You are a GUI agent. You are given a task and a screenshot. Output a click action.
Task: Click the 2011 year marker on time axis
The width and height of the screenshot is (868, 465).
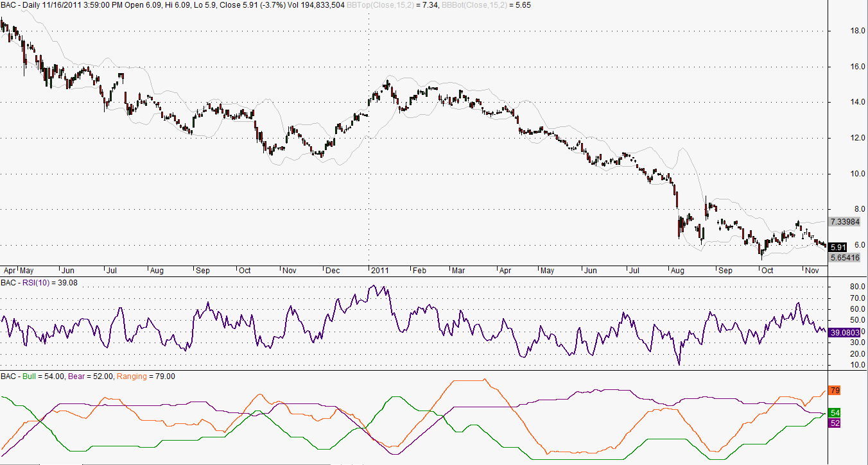(381, 271)
